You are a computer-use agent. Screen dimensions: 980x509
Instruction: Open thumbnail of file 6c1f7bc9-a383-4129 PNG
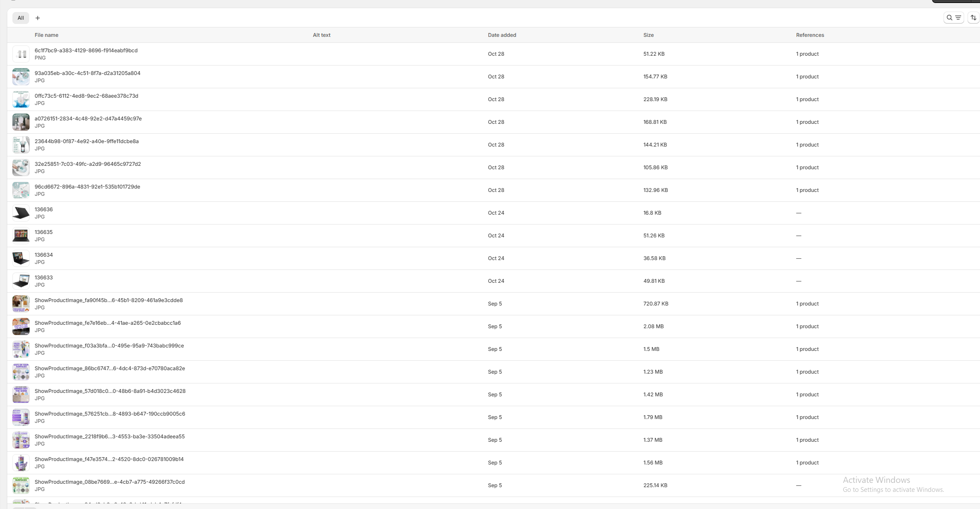click(x=21, y=54)
